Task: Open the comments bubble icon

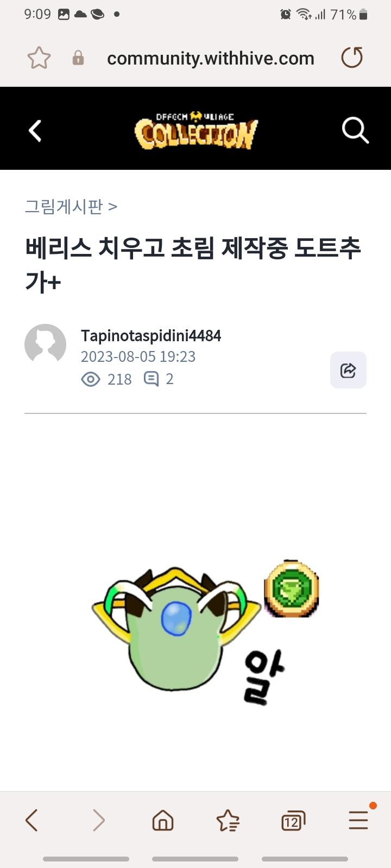Action: coord(151,379)
